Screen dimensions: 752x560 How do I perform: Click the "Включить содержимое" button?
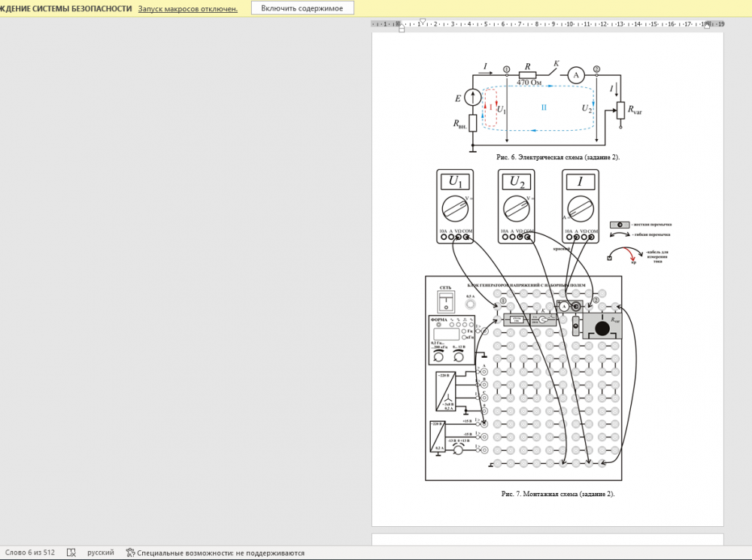(x=302, y=8)
